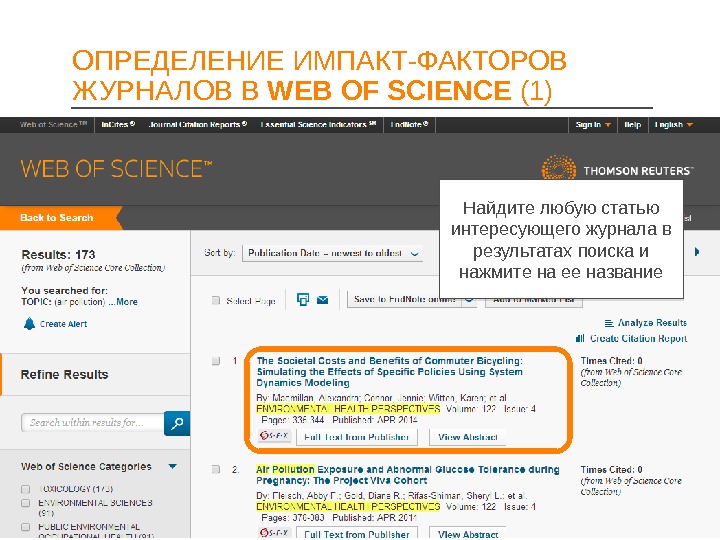Click Times Cited: 0 for result 2
720x540 pixels.
[x=611, y=470]
